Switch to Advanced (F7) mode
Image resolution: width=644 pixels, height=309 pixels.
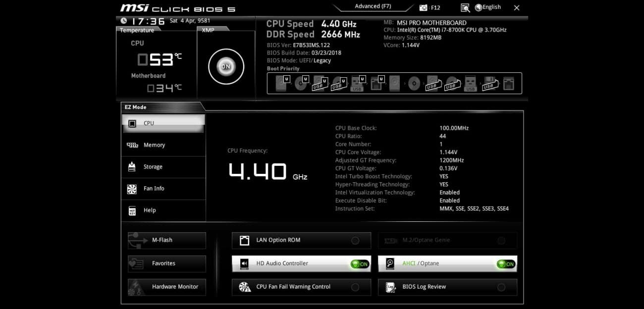373,6
